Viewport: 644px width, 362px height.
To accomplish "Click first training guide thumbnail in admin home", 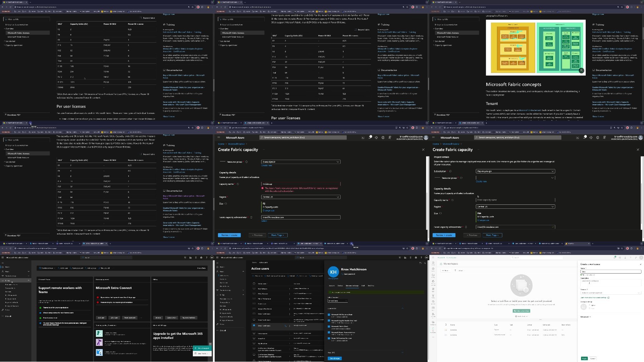I will pos(99,333).
